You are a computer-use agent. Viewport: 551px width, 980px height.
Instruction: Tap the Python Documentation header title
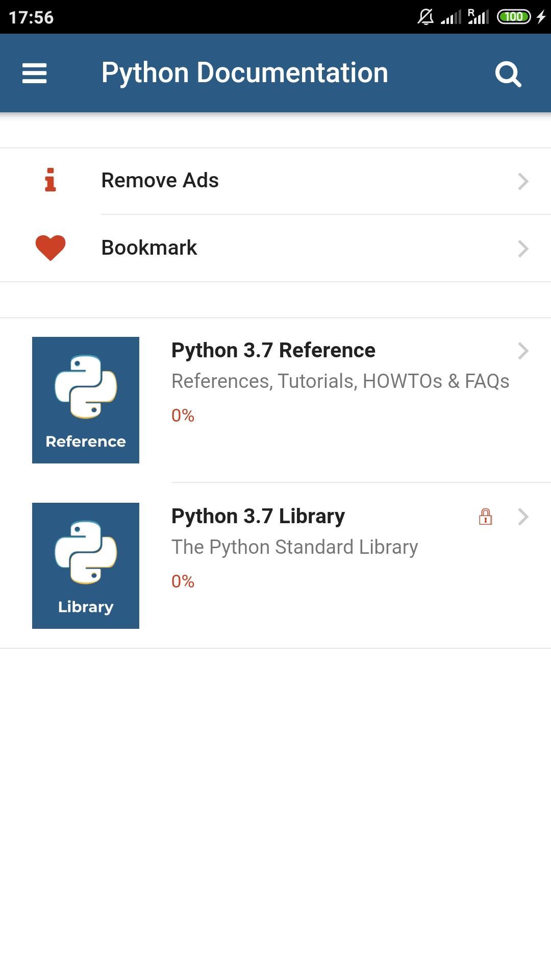(x=245, y=73)
